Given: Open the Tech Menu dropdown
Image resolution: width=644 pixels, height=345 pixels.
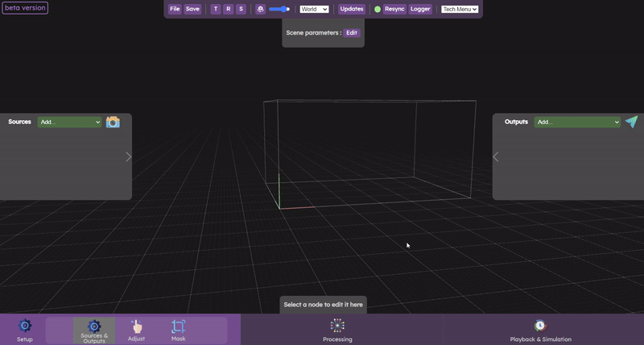Looking at the screenshot, I should (460, 9).
